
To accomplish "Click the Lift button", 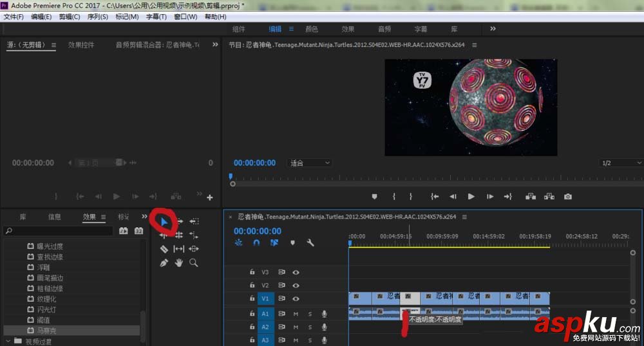I will click(x=530, y=197).
